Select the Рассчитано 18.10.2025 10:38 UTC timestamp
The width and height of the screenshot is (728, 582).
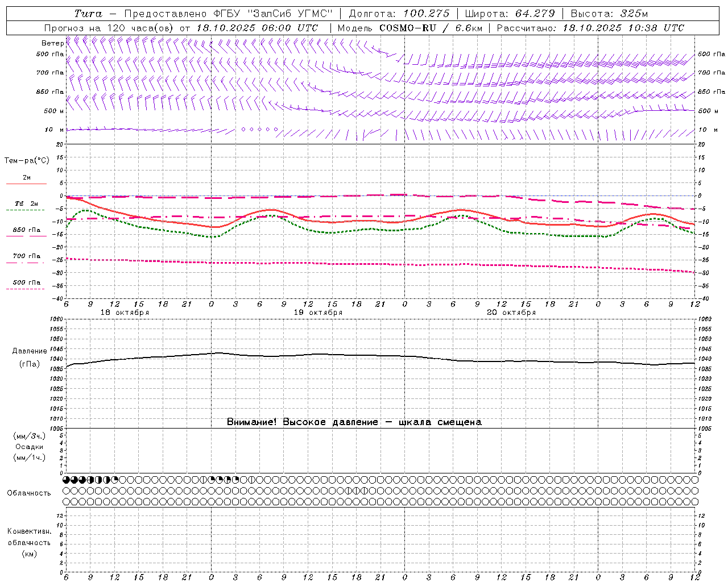coord(590,28)
